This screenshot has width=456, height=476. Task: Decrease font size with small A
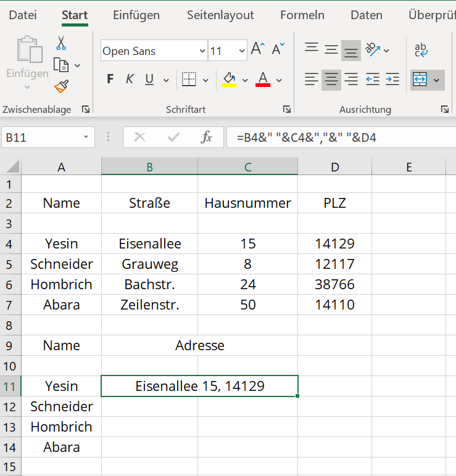(x=278, y=49)
